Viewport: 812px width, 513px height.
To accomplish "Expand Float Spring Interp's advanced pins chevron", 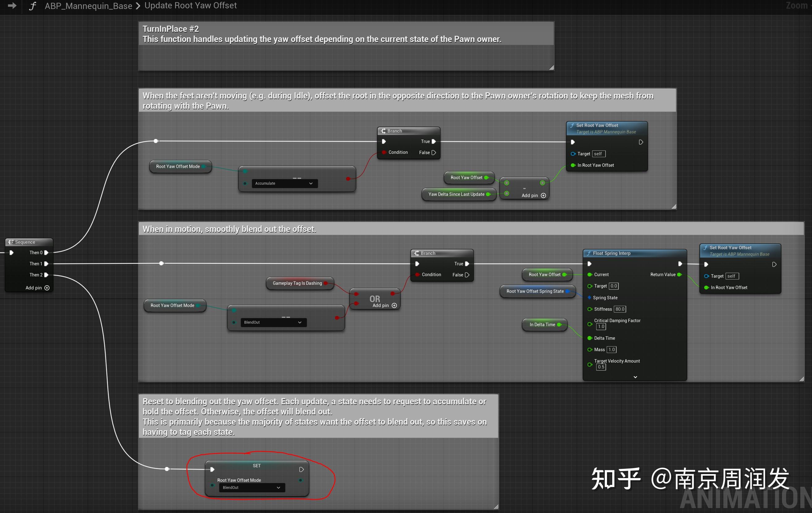I will 635,377.
